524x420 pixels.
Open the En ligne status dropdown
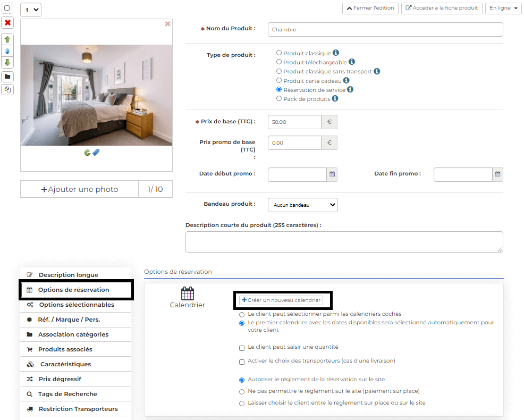point(503,8)
